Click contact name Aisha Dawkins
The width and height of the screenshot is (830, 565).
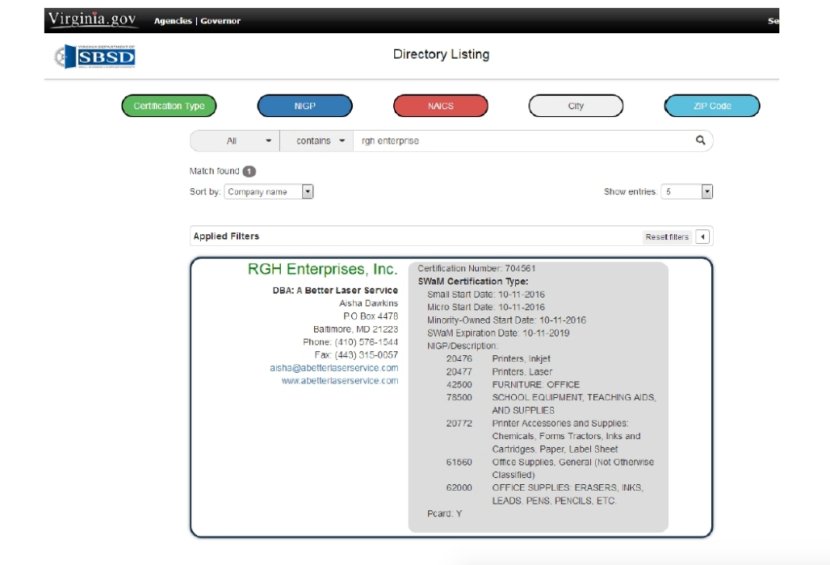pos(368,303)
